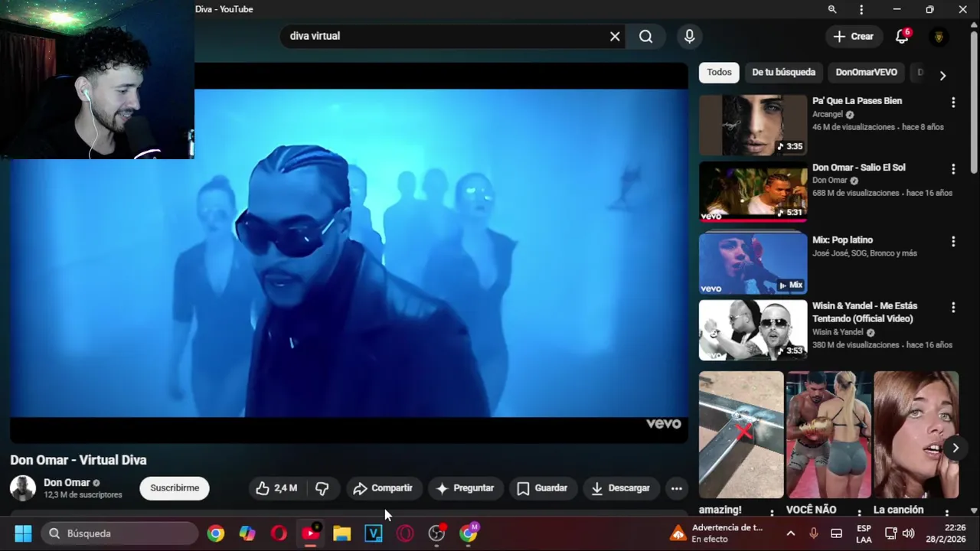Open the OBS Studio taskbar icon
The width and height of the screenshot is (980, 551).
(436, 533)
